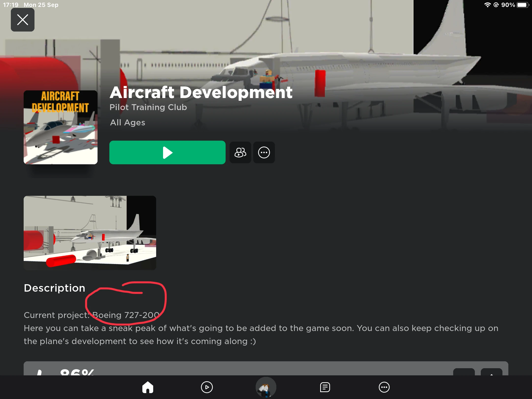Open the game options menu via three dots
This screenshot has height=399, width=532.
[x=264, y=152]
